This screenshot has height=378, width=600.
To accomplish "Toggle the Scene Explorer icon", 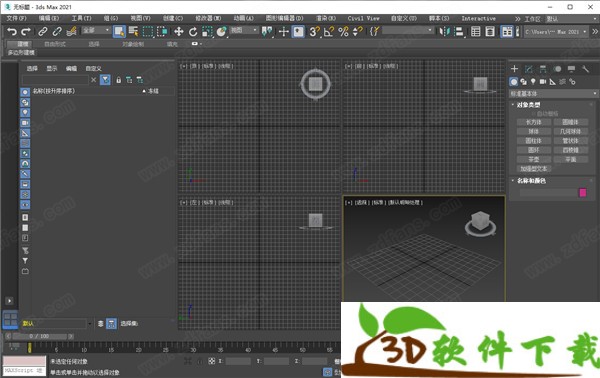I will tap(476, 31).
